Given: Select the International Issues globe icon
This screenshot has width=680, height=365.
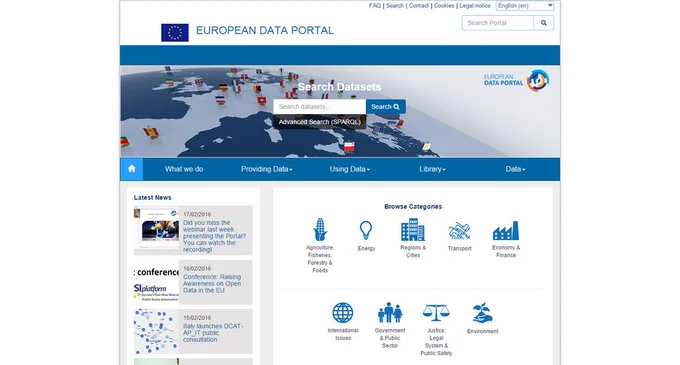Looking at the screenshot, I should point(343,313).
